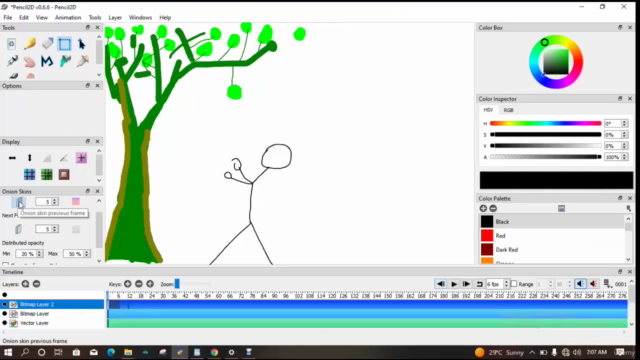Switch to the RGB tab

pyautogui.click(x=508, y=110)
